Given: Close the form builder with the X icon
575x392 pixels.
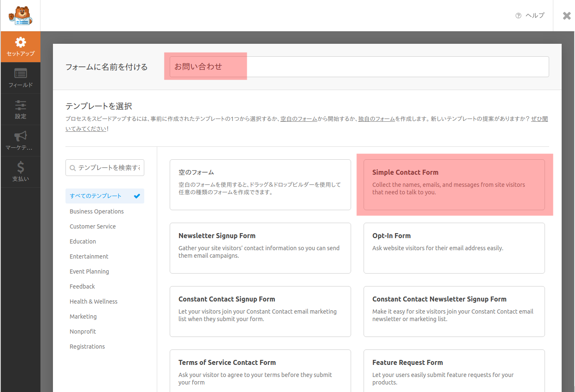Looking at the screenshot, I should 567,16.
